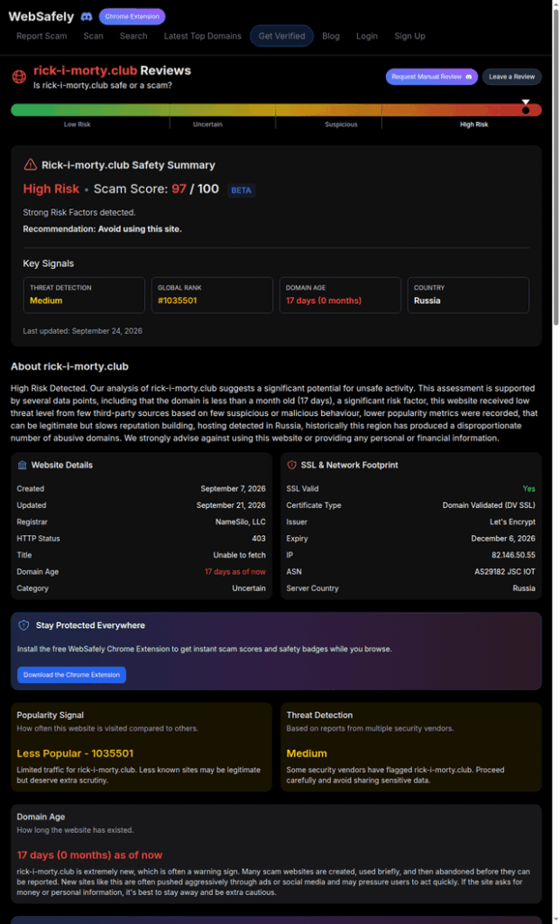Click the page's vertical scrollbar thumb
560x924 pixels.
coord(555,165)
